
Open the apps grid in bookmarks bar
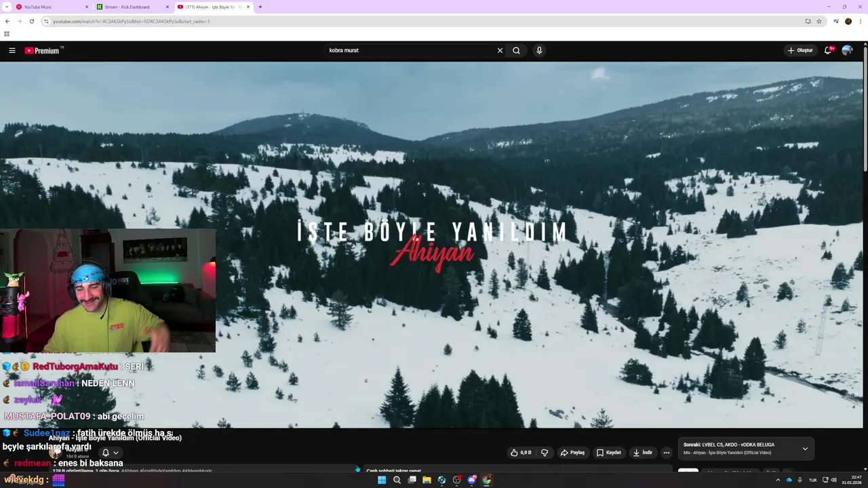(x=7, y=33)
